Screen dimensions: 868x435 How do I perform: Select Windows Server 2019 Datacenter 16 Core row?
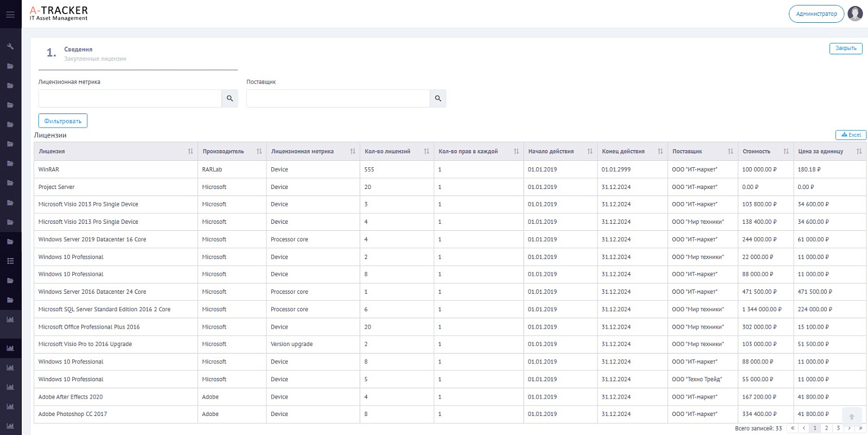pos(450,239)
